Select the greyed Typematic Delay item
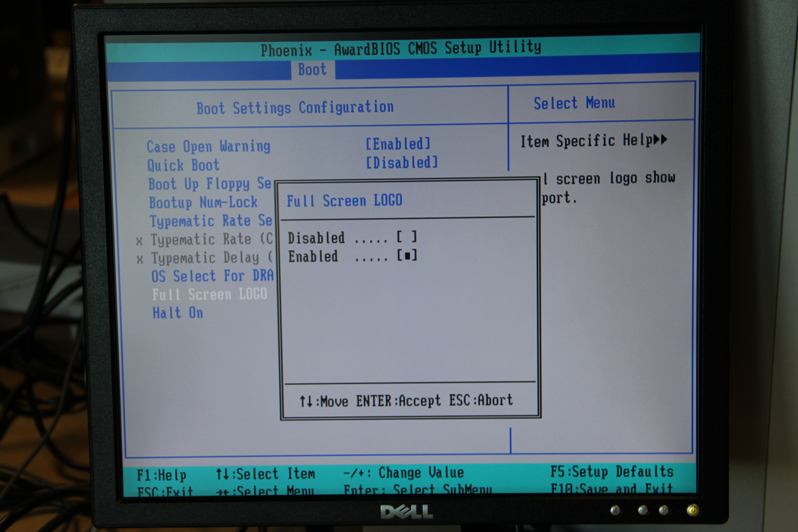798x532 pixels. click(x=212, y=258)
